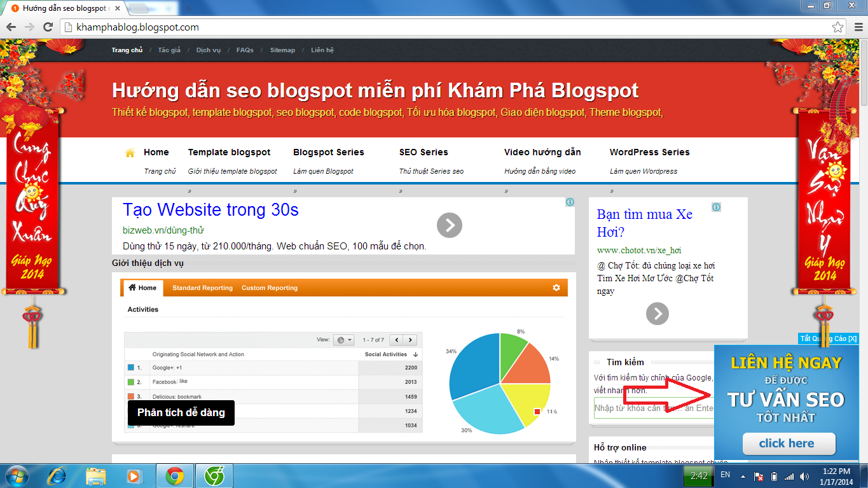The height and width of the screenshot is (488, 868).
Task: Switch to Chrome taskbar icon
Action: pyautogui.click(x=175, y=476)
